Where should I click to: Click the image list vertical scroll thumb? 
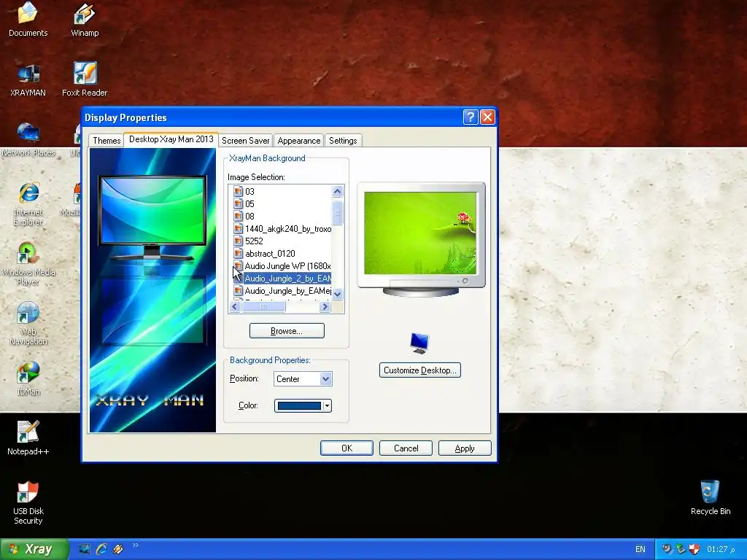[337, 212]
